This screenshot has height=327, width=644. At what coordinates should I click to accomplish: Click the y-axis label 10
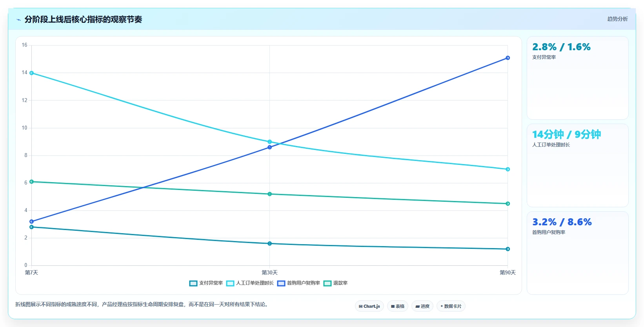24,128
